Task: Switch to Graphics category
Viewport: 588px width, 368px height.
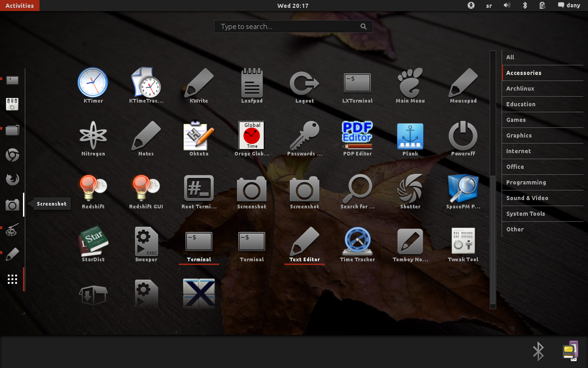Action: coord(543,135)
